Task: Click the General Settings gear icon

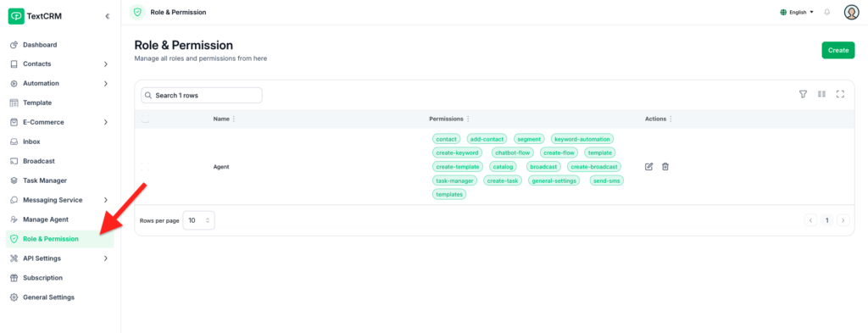Action: (14, 297)
